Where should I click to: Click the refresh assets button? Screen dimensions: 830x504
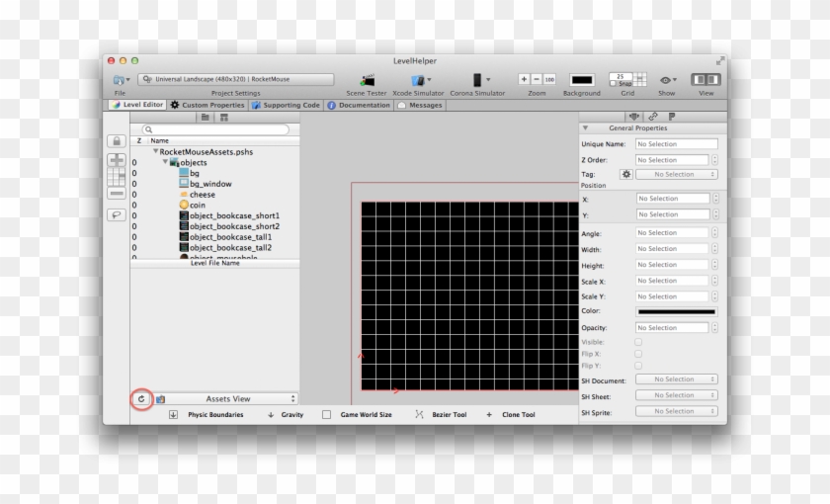[x=141, y=399]
